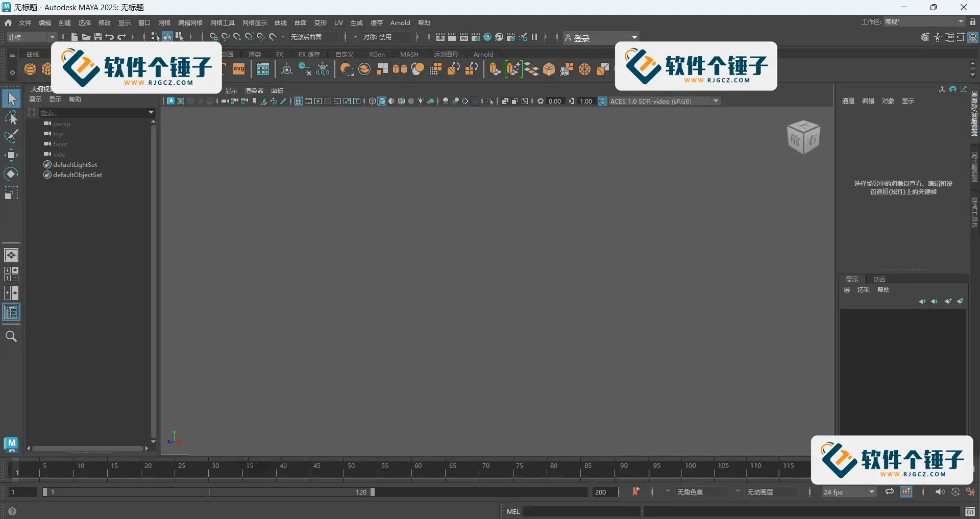Viewport: 980px width, 519px height.
Task: Open the outliner search filter dropdown arrow
Action: point(151,112)
